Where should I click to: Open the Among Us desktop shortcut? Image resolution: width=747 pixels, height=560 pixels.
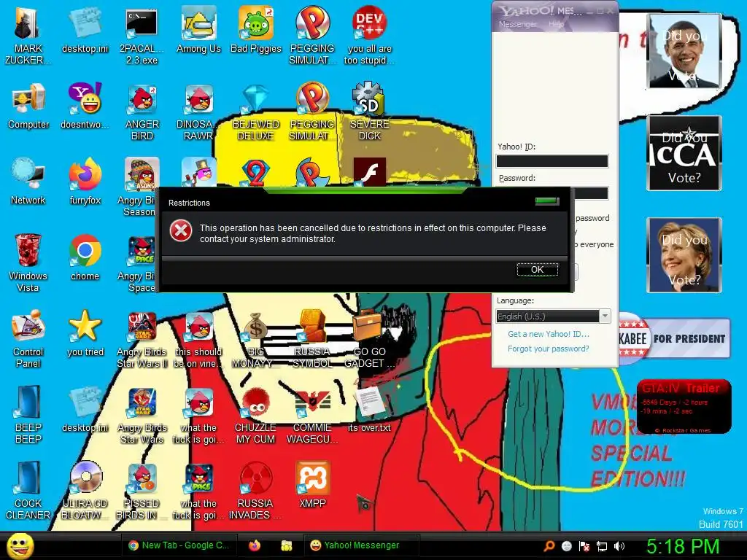[x=198, y=31]
